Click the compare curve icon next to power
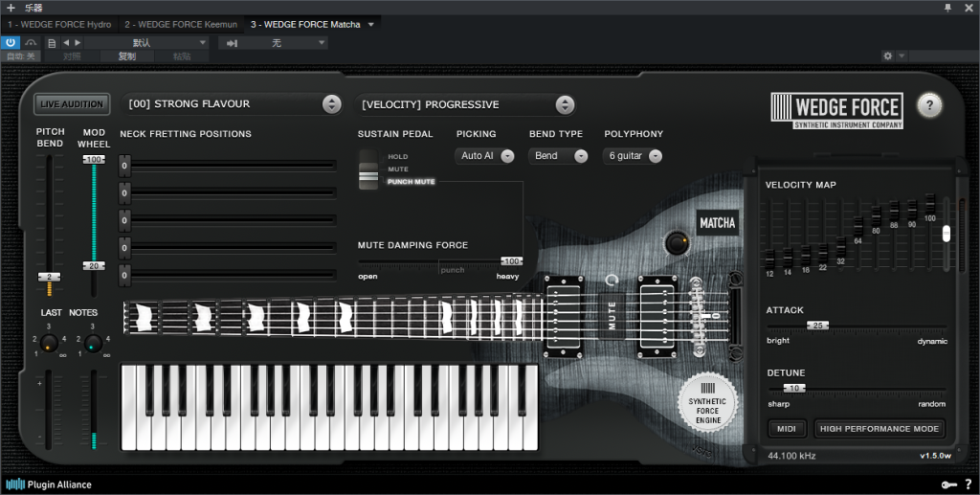The width and height of the screenshot is (980, 495). pos(31,42)
